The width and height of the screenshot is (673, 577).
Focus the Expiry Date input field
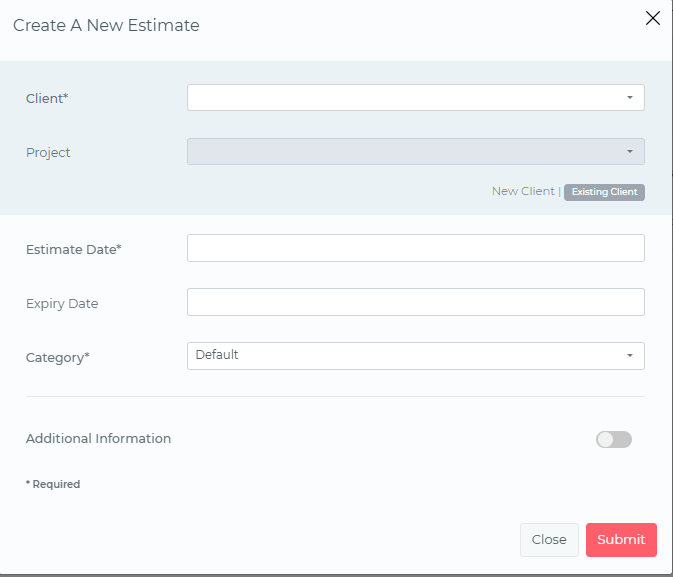[415, 302]
